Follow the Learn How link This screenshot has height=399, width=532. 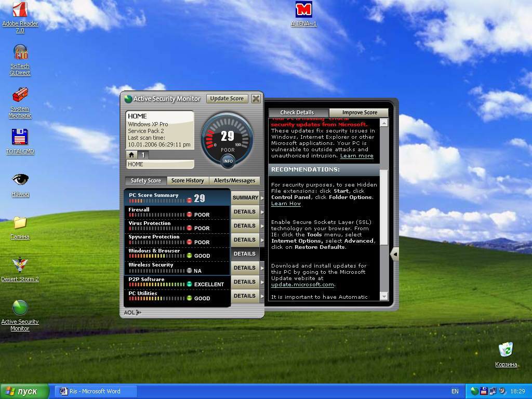[286, 204]
